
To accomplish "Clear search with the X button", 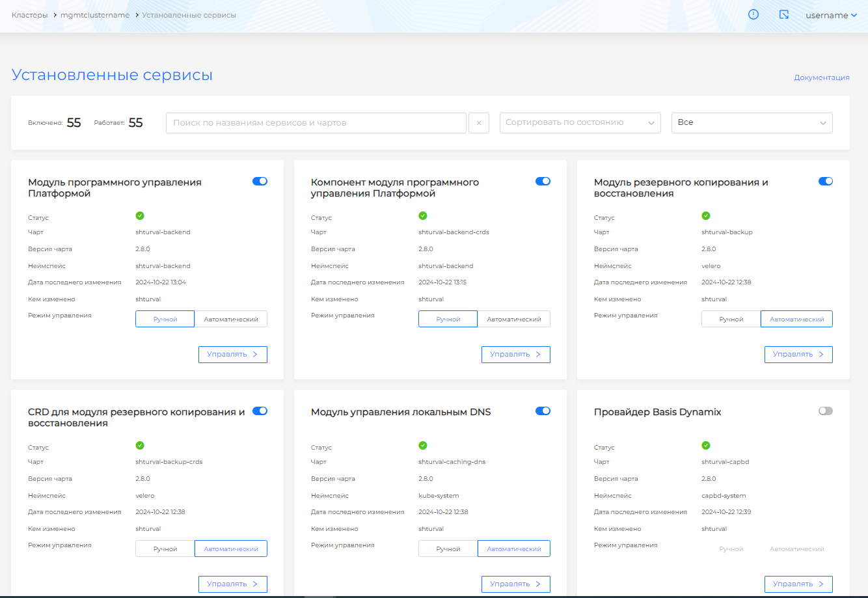I will tap(479, 123).
